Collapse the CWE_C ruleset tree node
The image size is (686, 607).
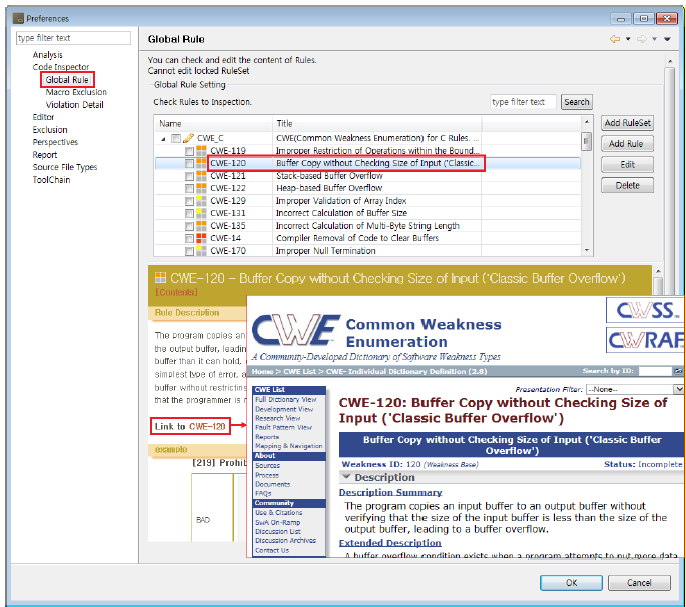pyautogui.click(x=163, y=139)
